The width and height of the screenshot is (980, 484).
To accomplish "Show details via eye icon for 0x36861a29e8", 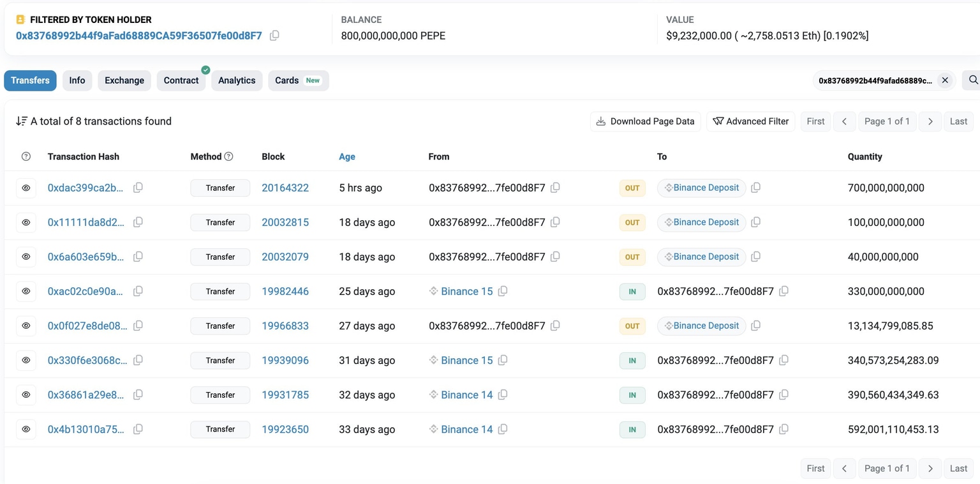I will 26,395.
